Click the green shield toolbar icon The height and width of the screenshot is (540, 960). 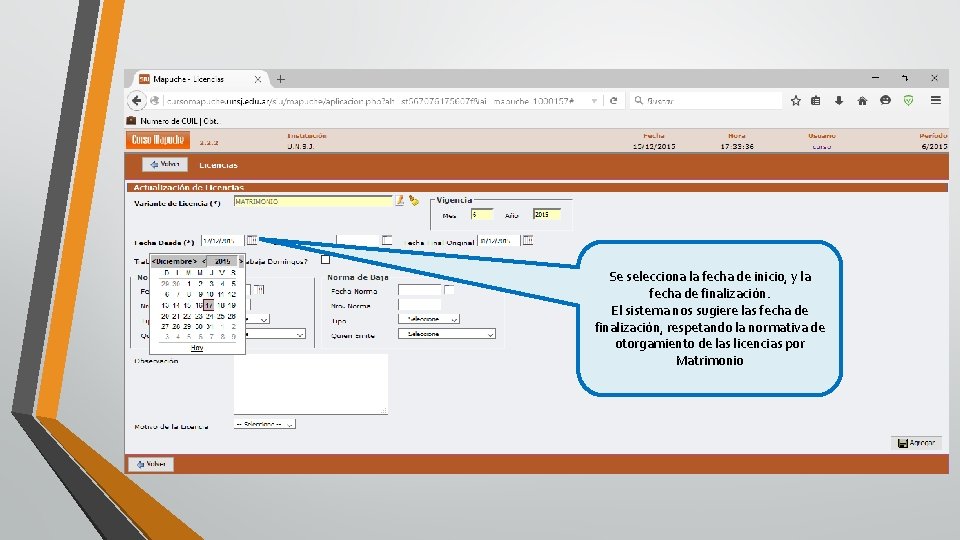909,100
